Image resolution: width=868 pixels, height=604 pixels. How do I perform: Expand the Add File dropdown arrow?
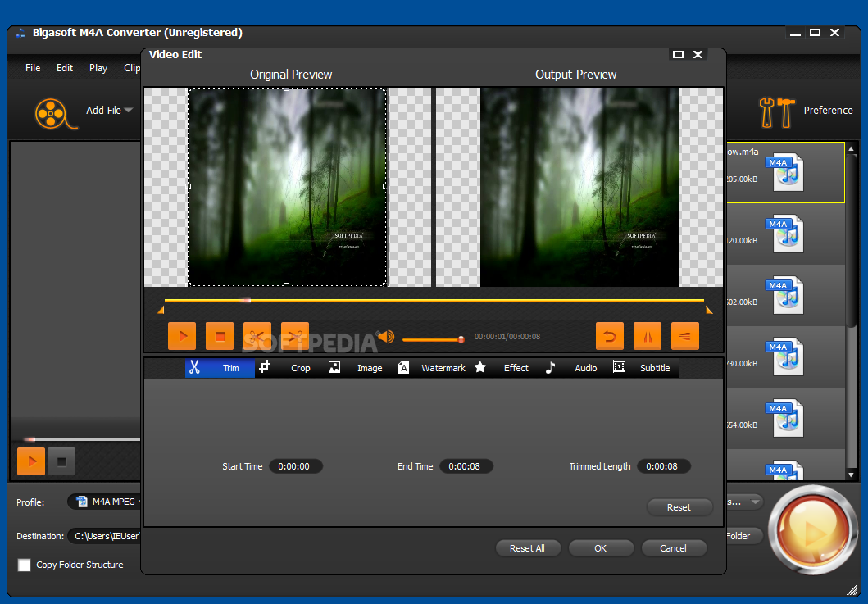tap(129, 110)
